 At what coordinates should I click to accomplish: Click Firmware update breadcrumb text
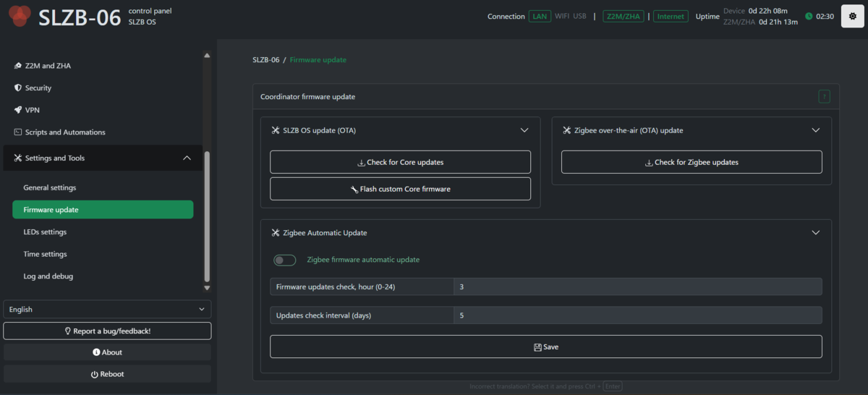coord(318,60)
